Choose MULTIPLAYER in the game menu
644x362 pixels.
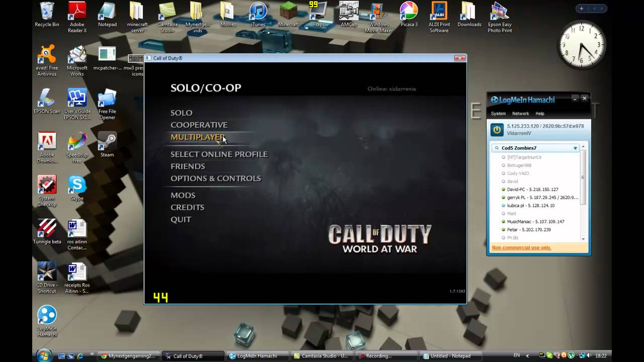[x=198, y=137]
